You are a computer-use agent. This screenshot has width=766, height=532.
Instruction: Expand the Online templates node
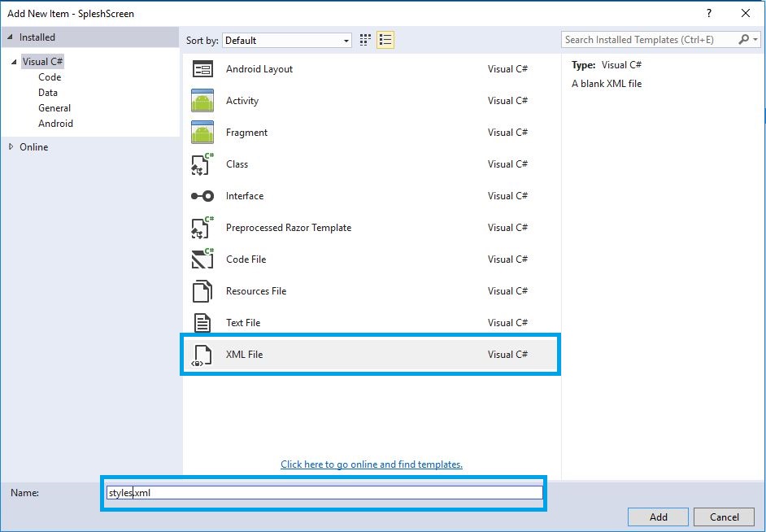coord(11,147)
